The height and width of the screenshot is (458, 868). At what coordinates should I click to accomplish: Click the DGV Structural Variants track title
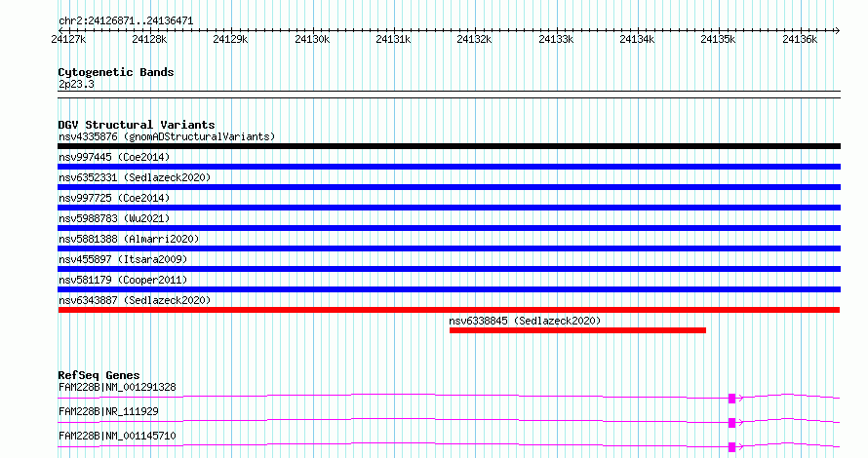(x=137, y=125)
